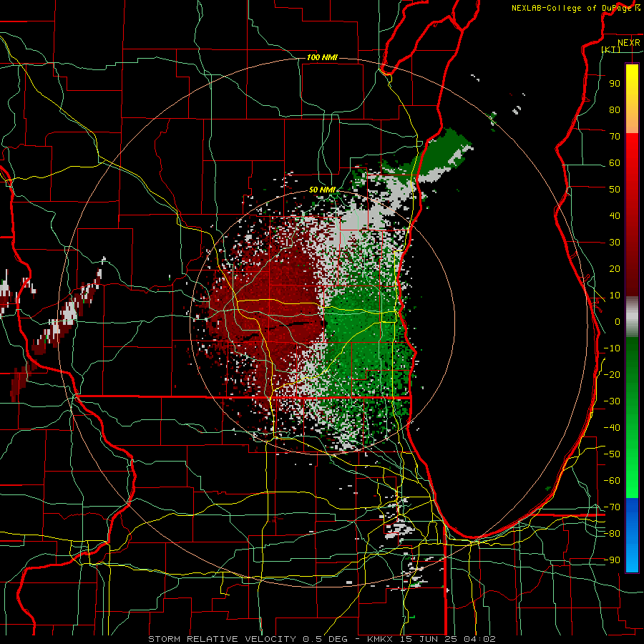The image size is (644, 644).
Task: Pick the light blue bottom color bar segment
Action: point(632,557)
